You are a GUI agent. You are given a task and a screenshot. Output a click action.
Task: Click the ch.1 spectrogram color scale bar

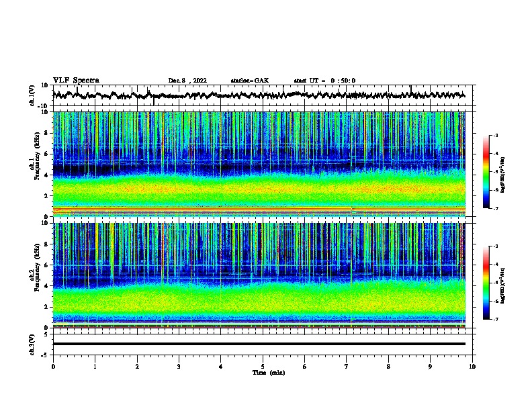[x=486, y=172]
